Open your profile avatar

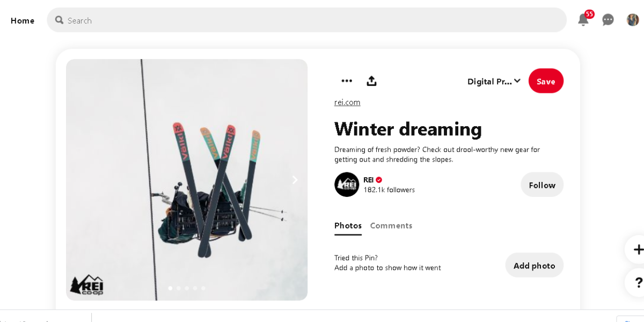633,20
